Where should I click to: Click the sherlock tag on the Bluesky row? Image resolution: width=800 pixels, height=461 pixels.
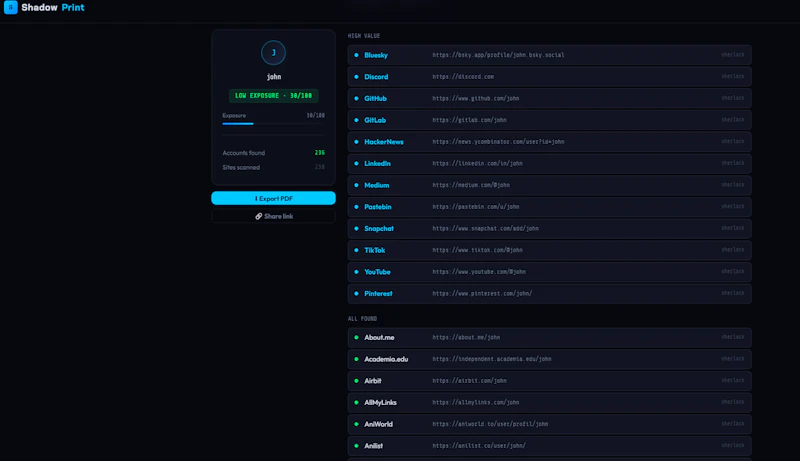coord(733,55)
